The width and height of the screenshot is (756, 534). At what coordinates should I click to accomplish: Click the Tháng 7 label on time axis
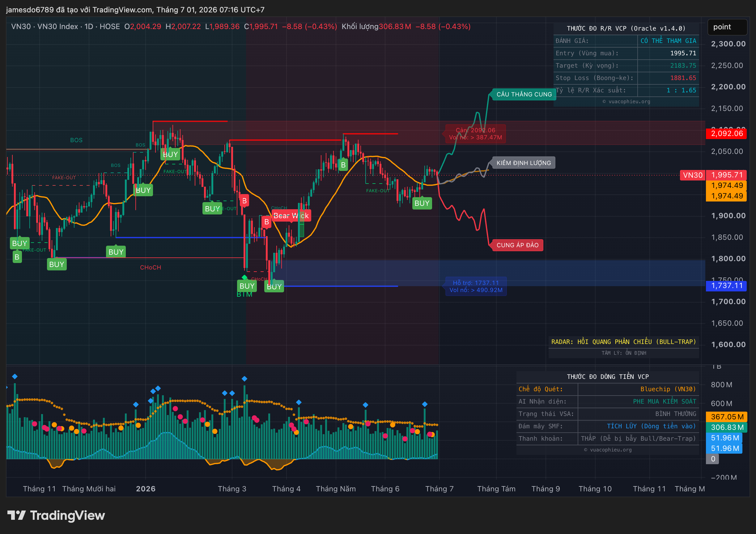pos(439,489)
